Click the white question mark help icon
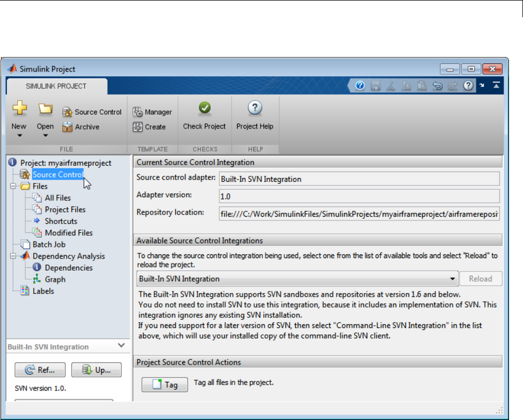The width and height of the screenshot is (523, 420). click(x=468, y=86)
